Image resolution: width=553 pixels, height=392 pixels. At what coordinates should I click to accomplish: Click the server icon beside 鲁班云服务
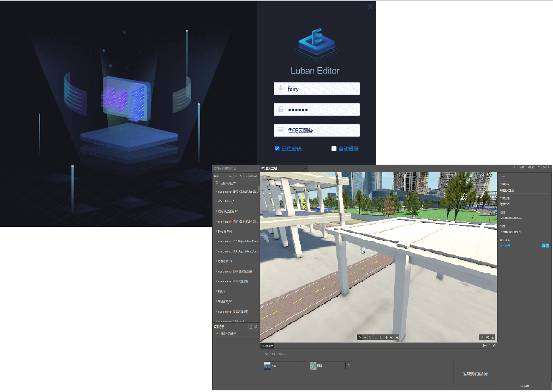coord(281,130)
